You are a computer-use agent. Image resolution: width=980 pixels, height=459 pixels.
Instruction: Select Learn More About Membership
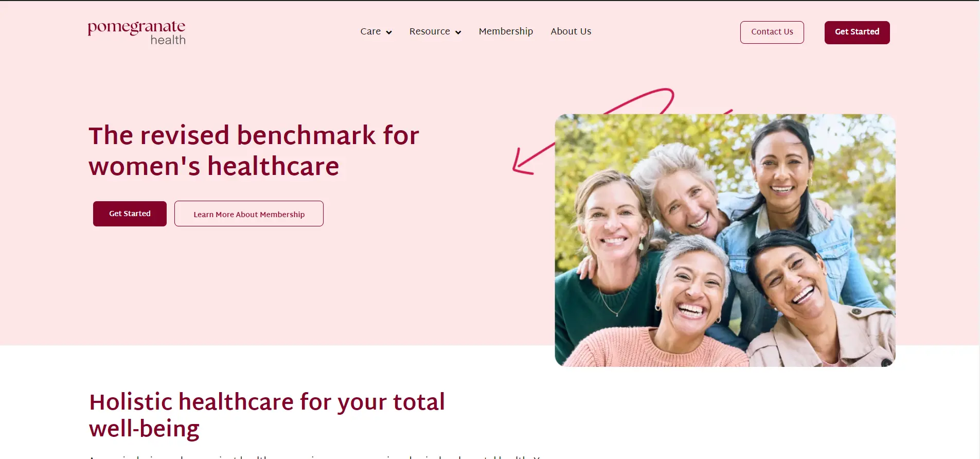pos(249,214)
